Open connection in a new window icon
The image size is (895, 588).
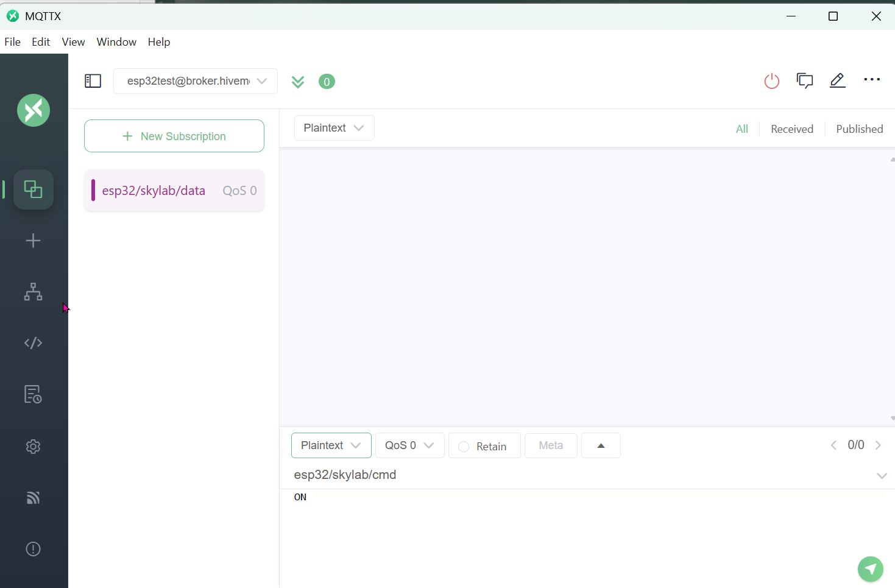[805, 80]
